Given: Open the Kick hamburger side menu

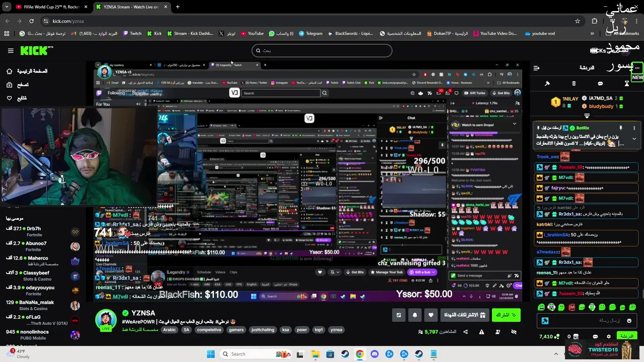Looking at the screenshot, I should [x=11, y=50].
